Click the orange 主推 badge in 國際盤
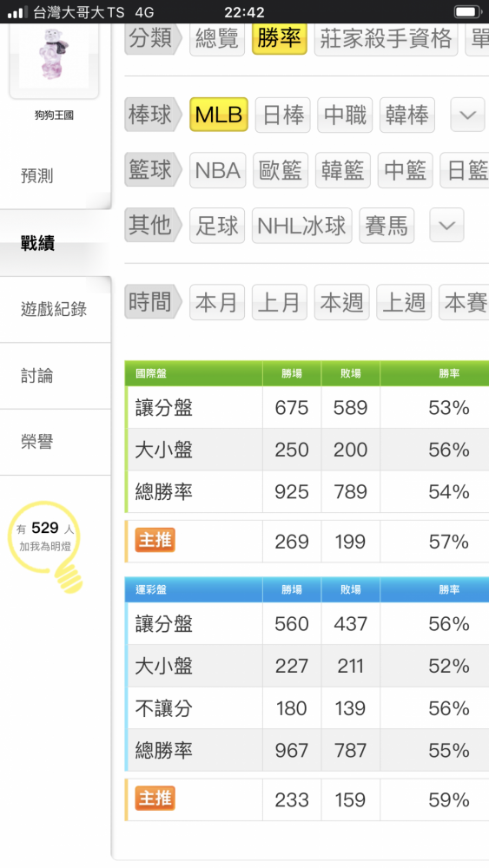 click(155, 541)
